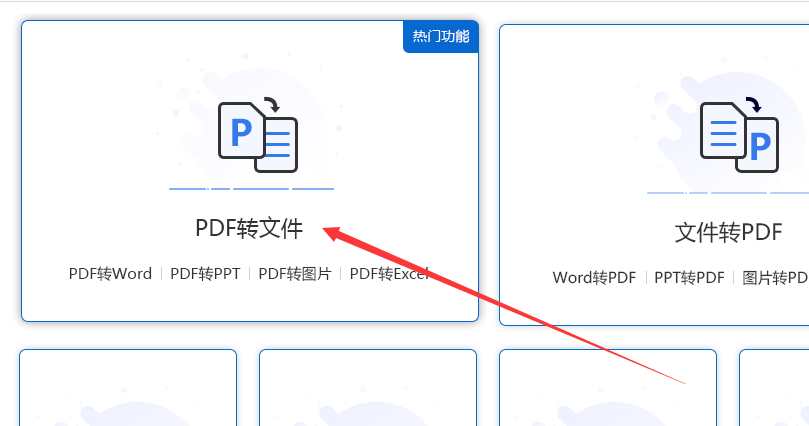Select the PDF转Excel option

[x=390, y=274]
